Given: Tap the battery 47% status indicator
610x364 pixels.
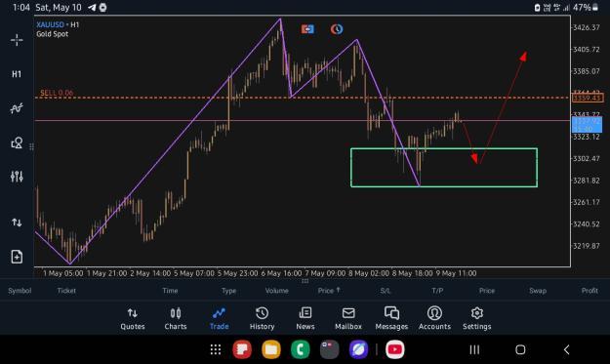Looking at the screenshot, I should (x=586, y=8).
